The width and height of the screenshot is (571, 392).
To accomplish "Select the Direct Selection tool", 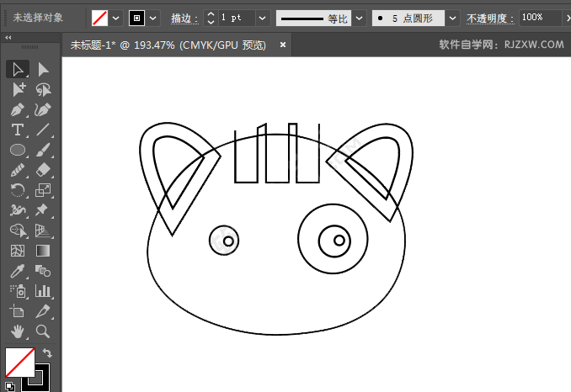I will click(x=43, y=70).
